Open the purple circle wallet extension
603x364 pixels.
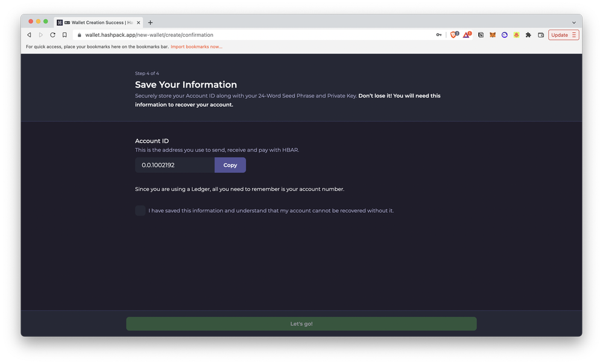coord(504,34)
